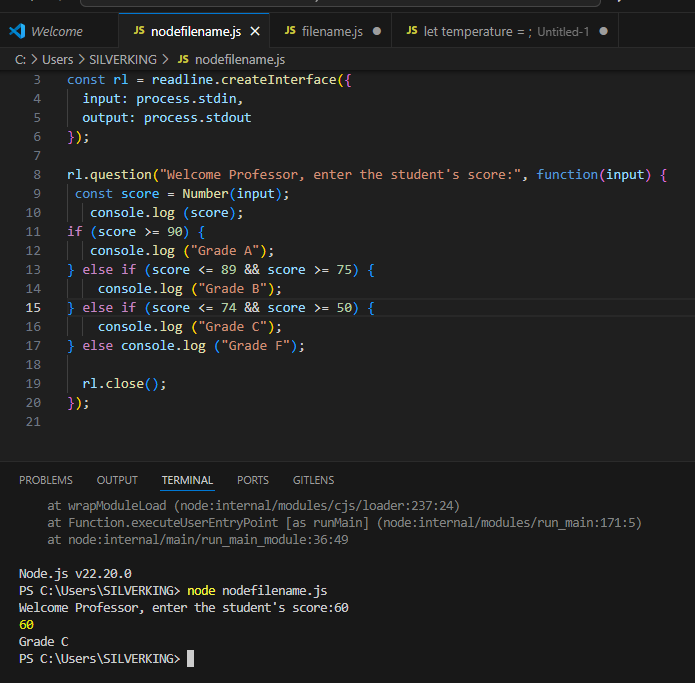Open the Welcome tab
Viewport: 695px width, 683px height.
(57, 31)
